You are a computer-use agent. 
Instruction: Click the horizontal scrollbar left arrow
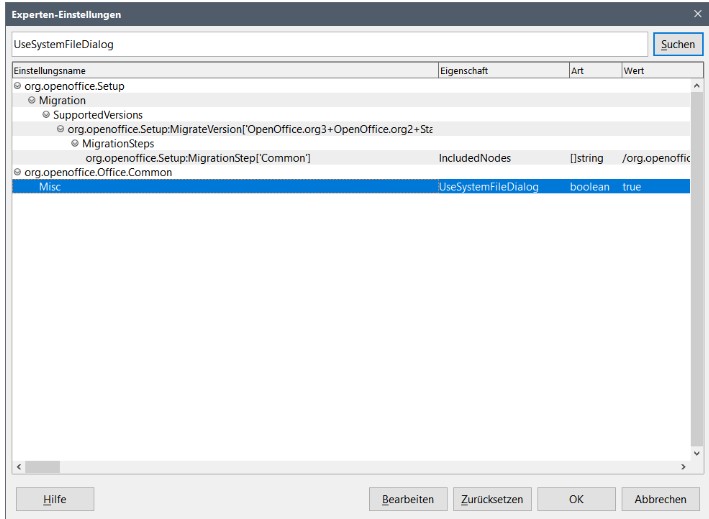click(19, 467)
